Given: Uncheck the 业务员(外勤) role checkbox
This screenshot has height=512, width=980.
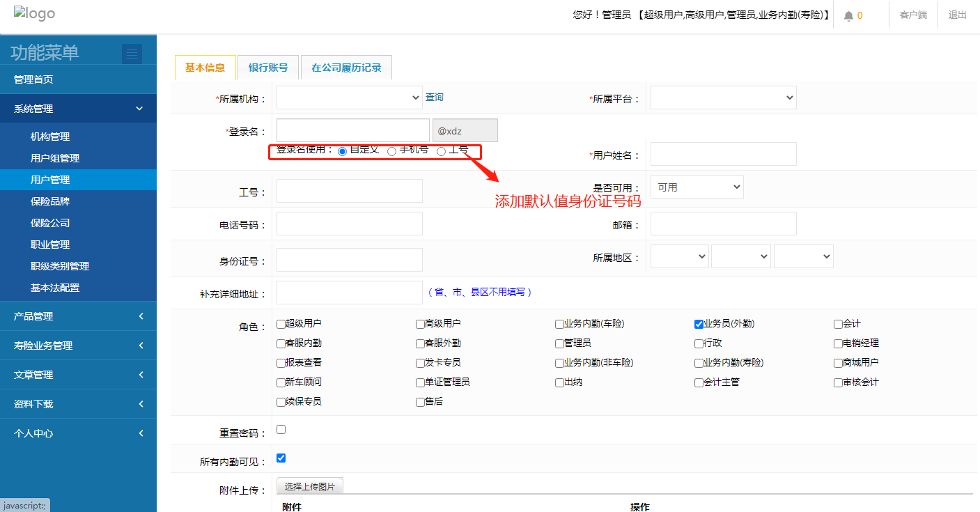Looking at the screenshot, I should point(699,324).
